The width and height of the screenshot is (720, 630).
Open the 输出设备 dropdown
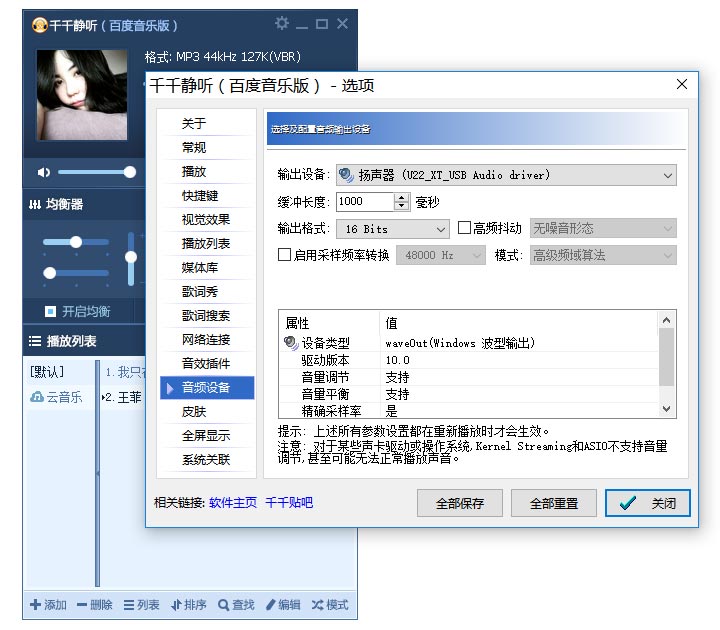(x=506, y=175)
